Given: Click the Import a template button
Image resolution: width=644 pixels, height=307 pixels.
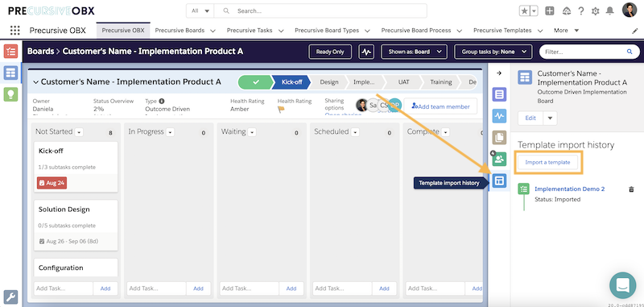Looking at the screenshot, I should (547, 162).
